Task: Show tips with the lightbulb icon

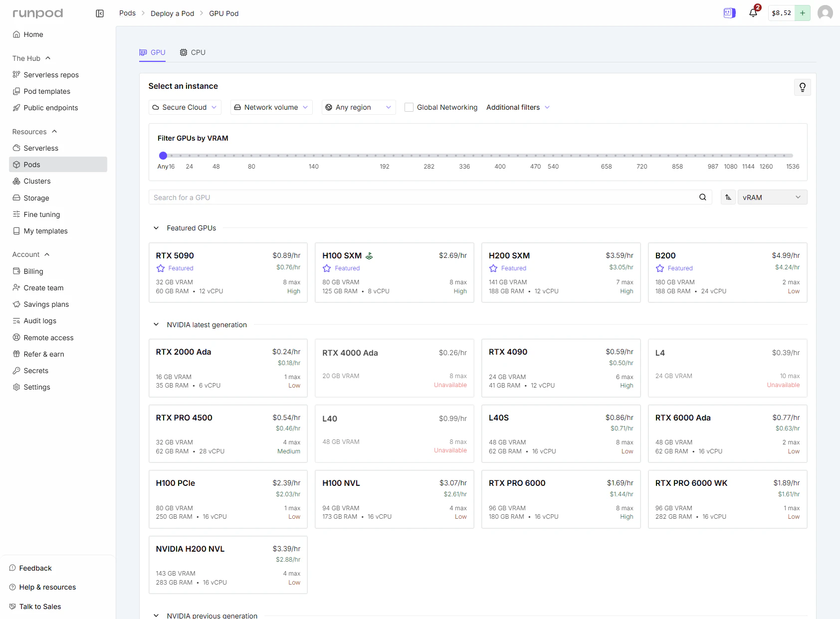Action: (x=803, y=87)
